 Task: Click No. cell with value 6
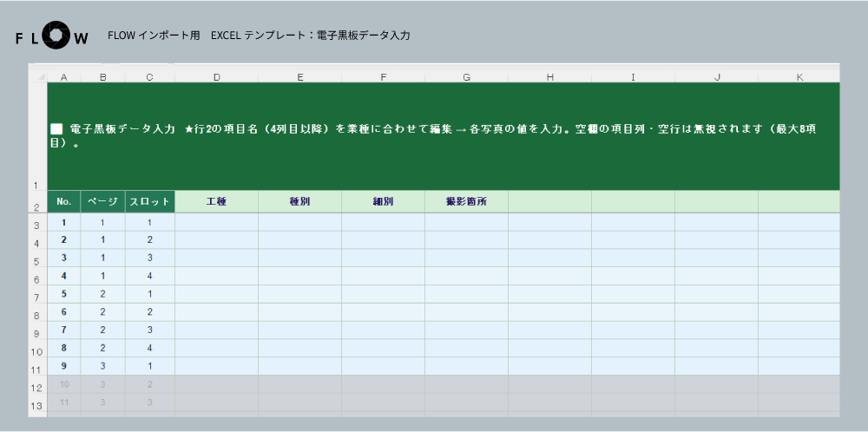click(63, 312)
